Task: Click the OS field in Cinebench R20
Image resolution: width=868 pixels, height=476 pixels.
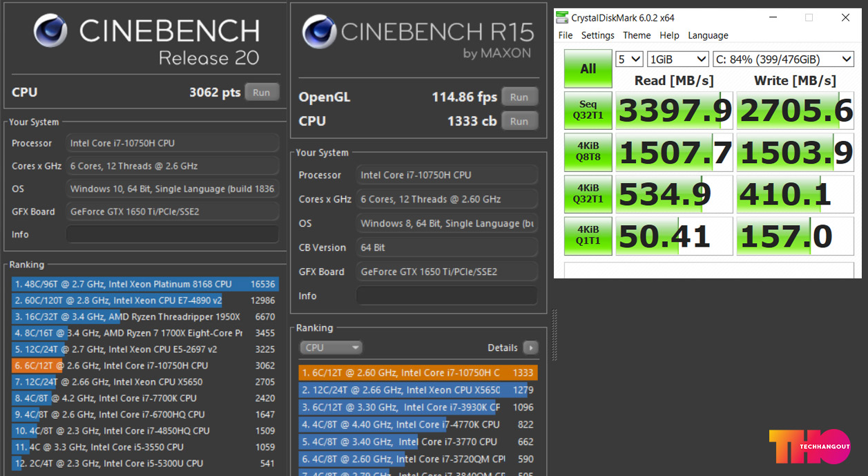Action: [x=173, y=189]
